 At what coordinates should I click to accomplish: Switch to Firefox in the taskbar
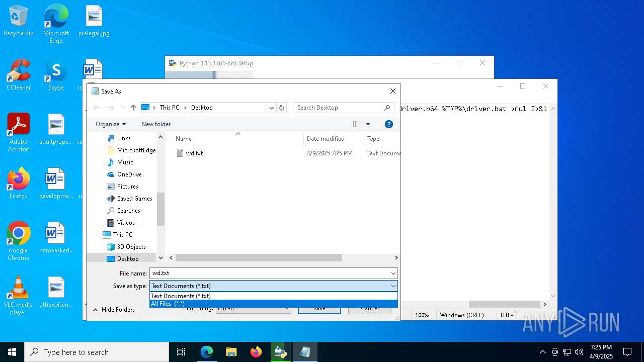click(x=256, y=352)
